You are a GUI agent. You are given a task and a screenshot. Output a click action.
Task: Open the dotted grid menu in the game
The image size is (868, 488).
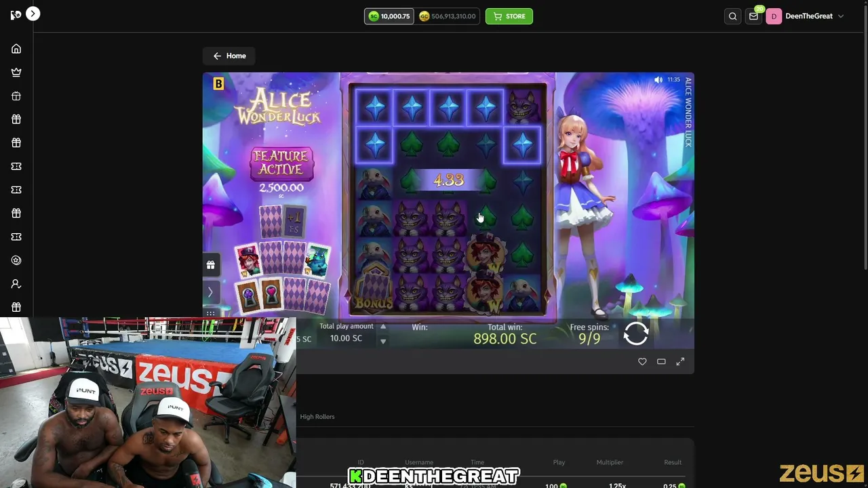(x=210, y=313)
